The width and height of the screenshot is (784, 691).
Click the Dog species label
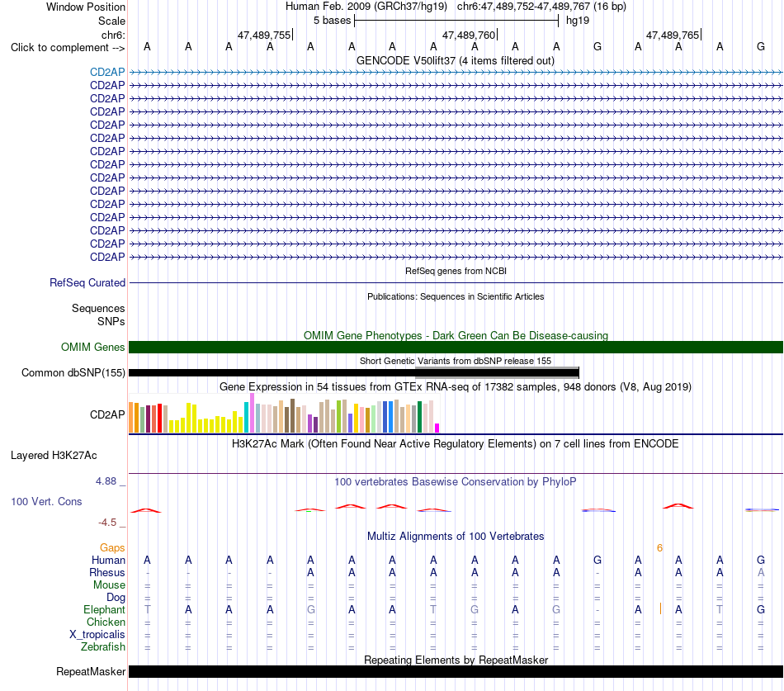coord(116,598)
